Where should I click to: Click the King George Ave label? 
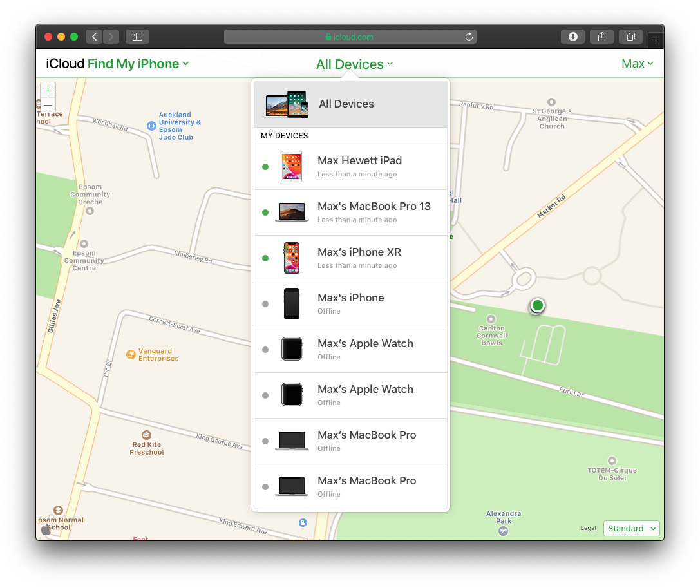point(220,441)
